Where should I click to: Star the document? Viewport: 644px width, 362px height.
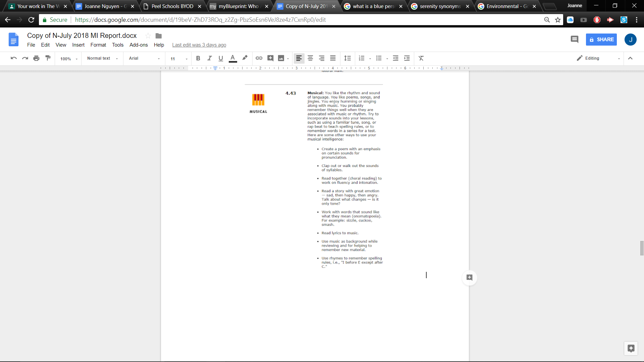(148, 36)
